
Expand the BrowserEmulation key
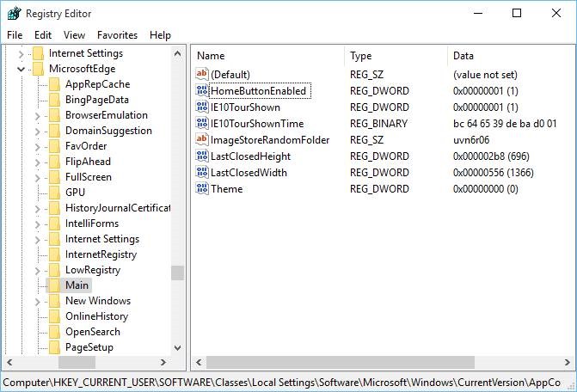pyautogui.click(x=38, y=115)
